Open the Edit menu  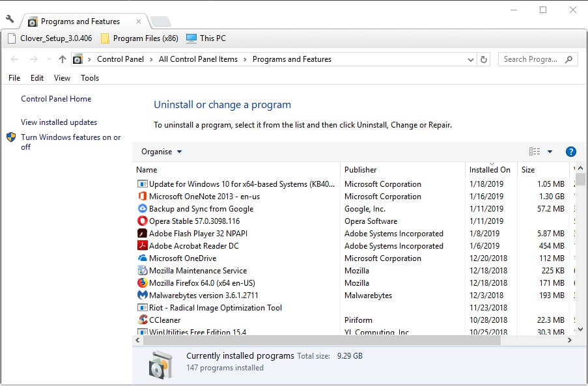[37, 78]
